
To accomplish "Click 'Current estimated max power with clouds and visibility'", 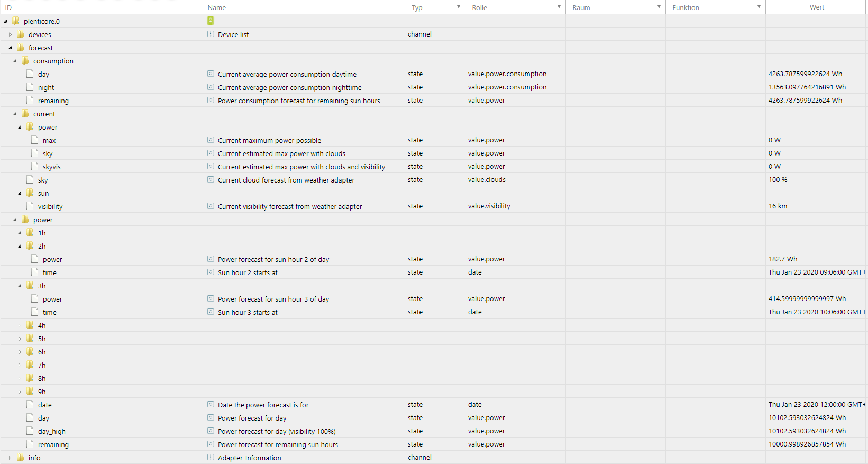I will 301,167.
